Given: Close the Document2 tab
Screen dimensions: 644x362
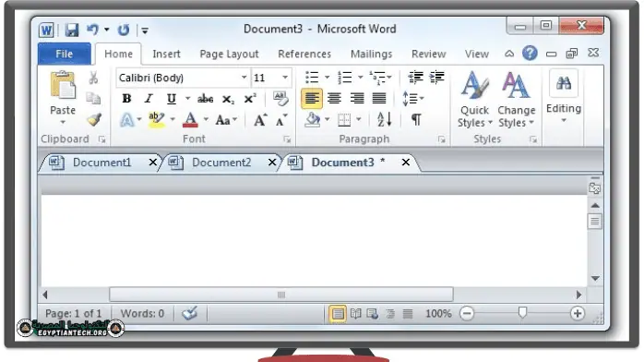Looking at the screenshot, I should coord(272,163).
